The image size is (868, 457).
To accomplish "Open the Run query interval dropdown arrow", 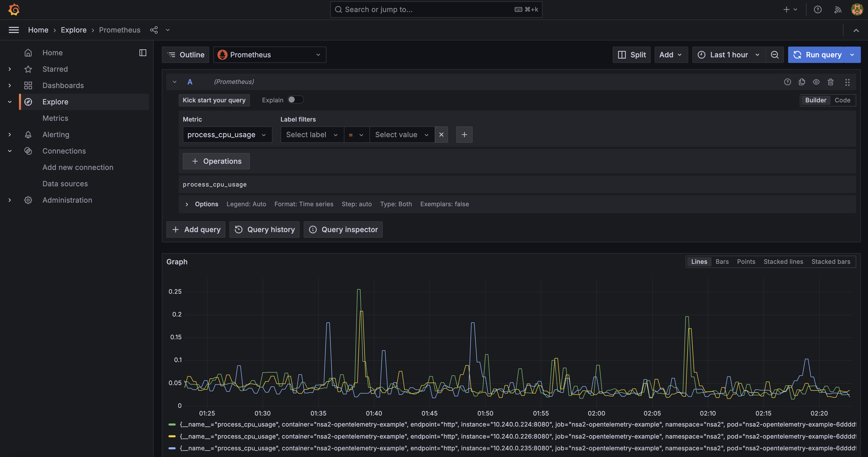I will tap(852, 55).
